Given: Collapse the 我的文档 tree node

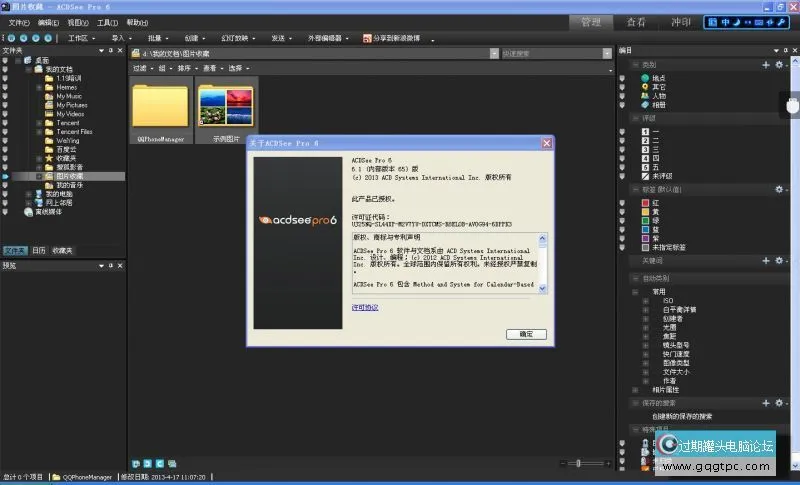Looking at the screenshot, I should (x=29, y=69).
